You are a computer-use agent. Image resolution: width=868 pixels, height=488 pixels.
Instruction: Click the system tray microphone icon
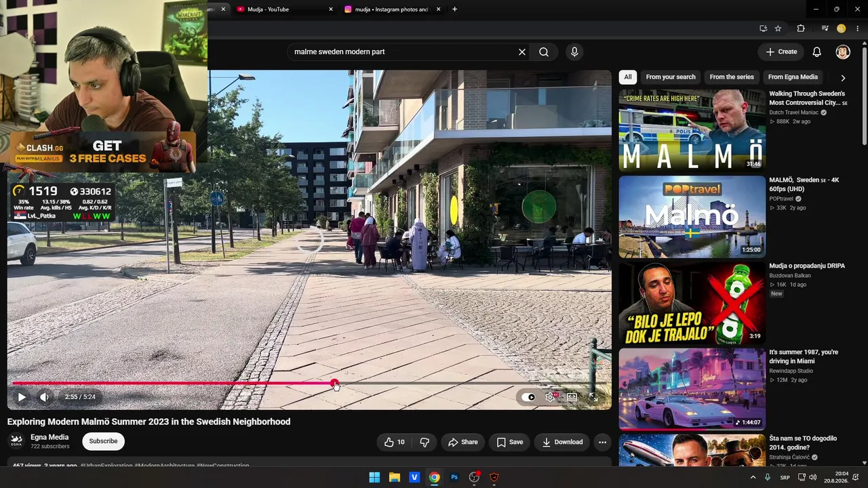point(768,477)
